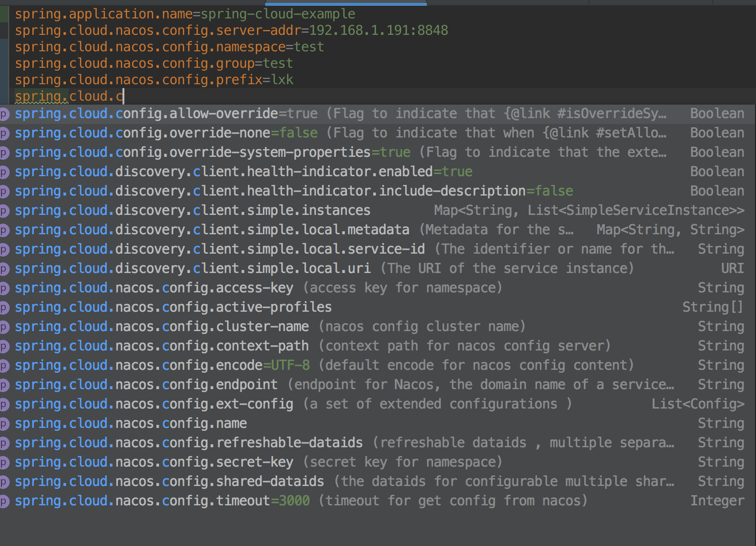Select the config.allow-override completion suggestion

click(378, 114)
